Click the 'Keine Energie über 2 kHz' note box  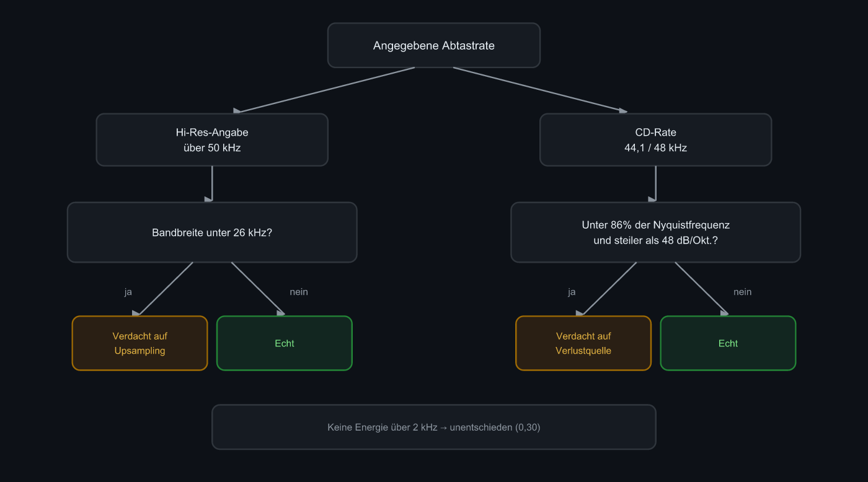point(434,427)
